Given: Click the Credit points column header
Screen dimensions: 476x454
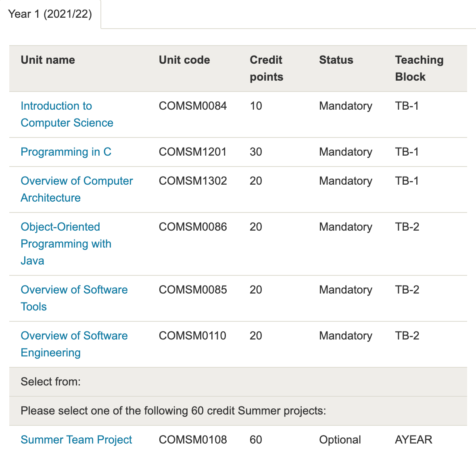Looking at the screenshot, I should click(266, 68).
